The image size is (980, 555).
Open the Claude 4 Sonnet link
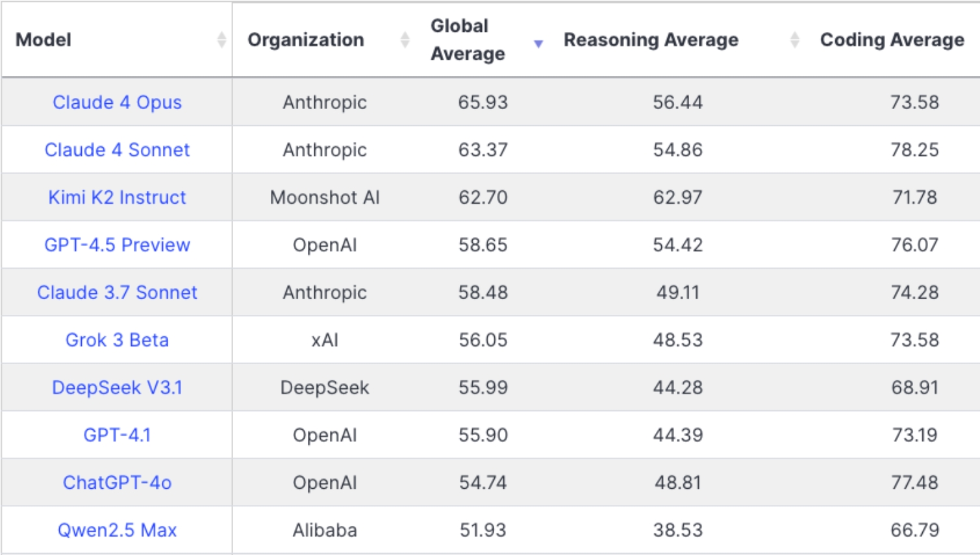click(x=117, y=150)
